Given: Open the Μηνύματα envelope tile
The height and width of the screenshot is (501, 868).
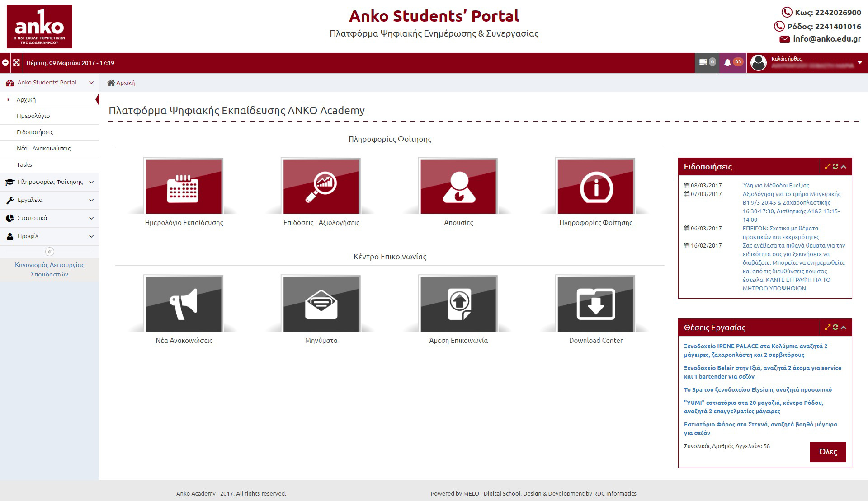Looking at the screenshot, I should (321, 304).
